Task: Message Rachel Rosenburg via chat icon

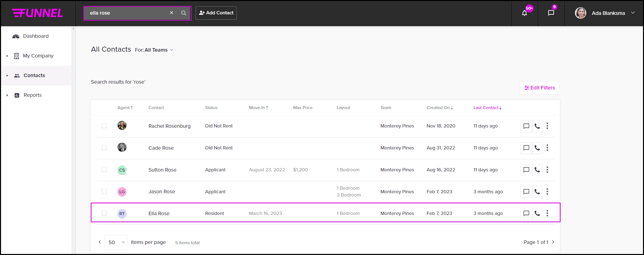Action: [x=526, y=126]
